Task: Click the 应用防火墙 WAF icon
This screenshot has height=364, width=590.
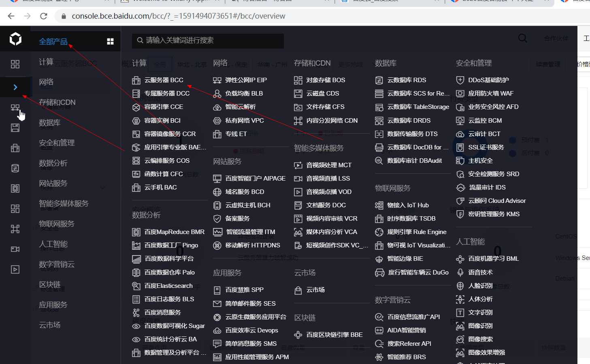Action: click(x=460, y=94)
